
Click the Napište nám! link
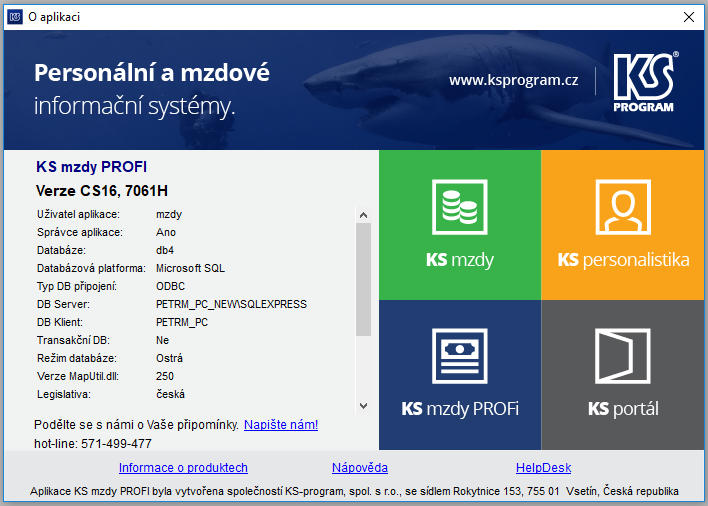pos(281,425)
